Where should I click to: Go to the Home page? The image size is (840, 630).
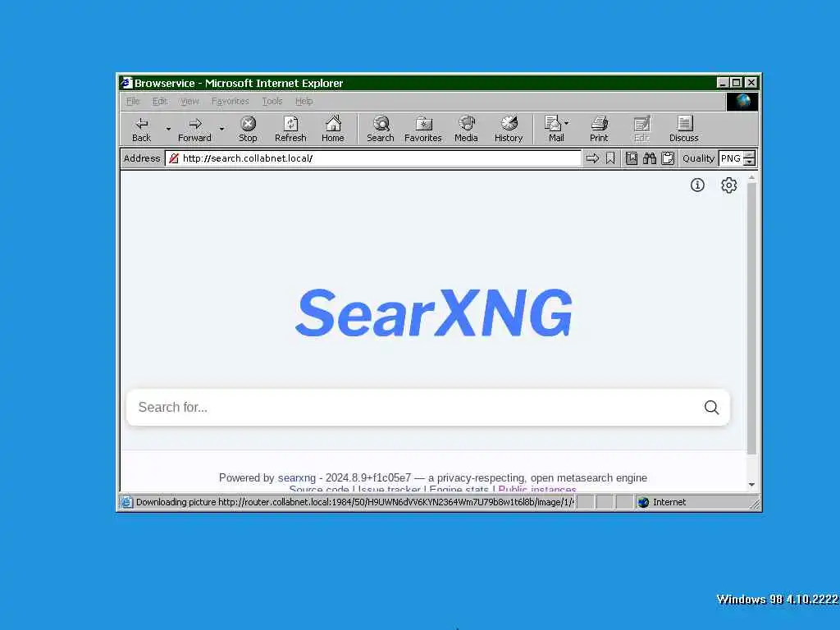333,130
